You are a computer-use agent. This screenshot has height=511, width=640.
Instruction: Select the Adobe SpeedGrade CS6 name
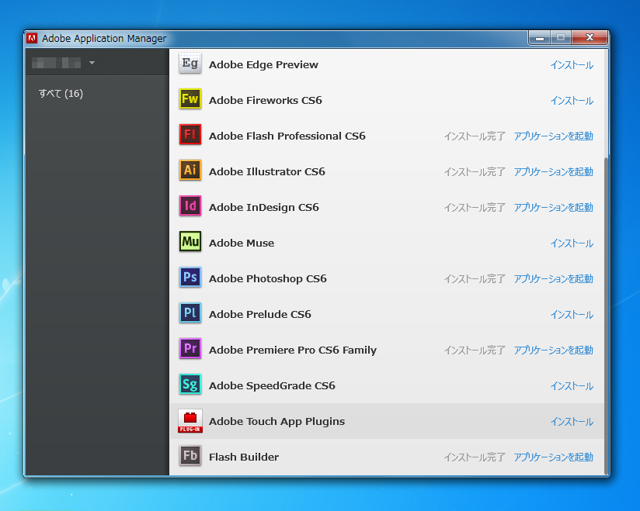pos(272,386)
